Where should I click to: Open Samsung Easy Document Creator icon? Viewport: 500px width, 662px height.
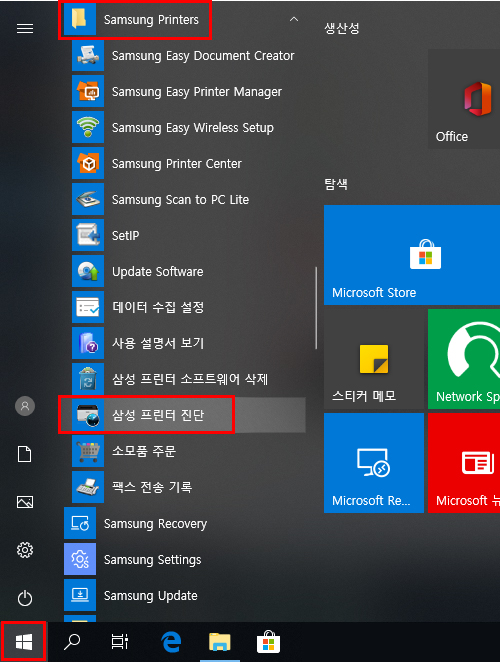coord(88,55)
